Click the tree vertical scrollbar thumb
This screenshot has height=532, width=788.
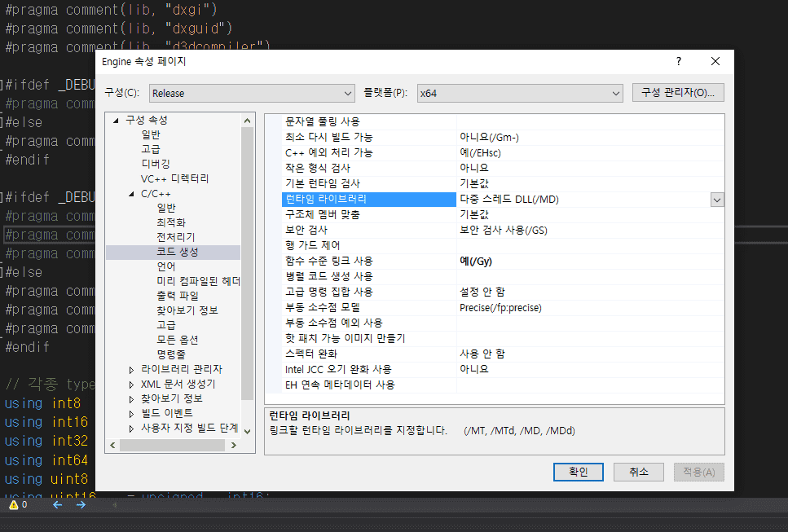[x=247, y=264]
